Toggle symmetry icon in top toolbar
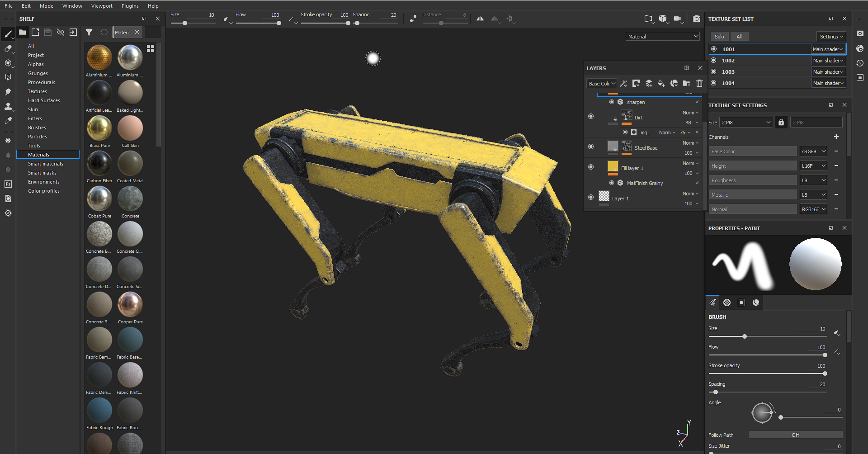The width and height of the screenshot is (868, 454). [480, 19]
